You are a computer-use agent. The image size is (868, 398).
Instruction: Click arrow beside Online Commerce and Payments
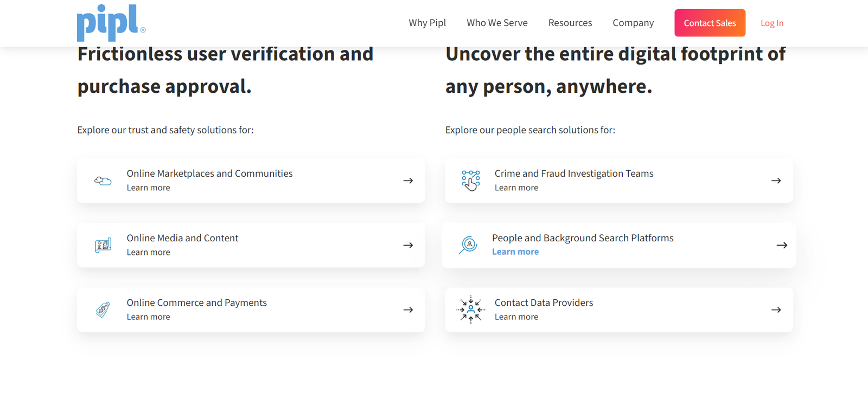coord(408,310)
